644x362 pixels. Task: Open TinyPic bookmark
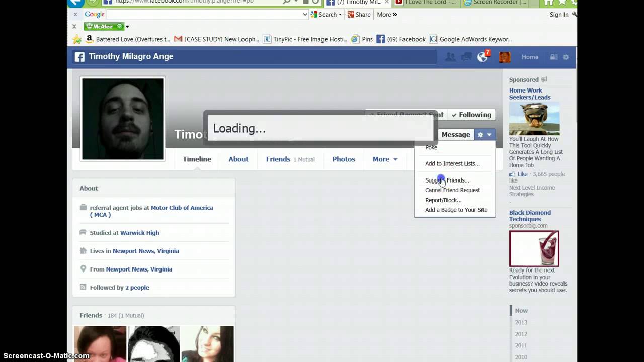pyautogui.click(x=305, y=39)
